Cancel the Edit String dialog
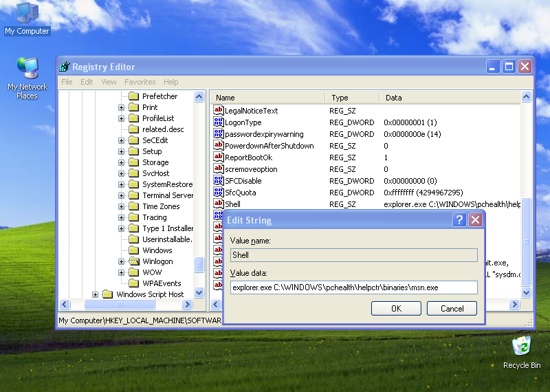This screenshot has height=392, width=550. click(x=452, y=309)
